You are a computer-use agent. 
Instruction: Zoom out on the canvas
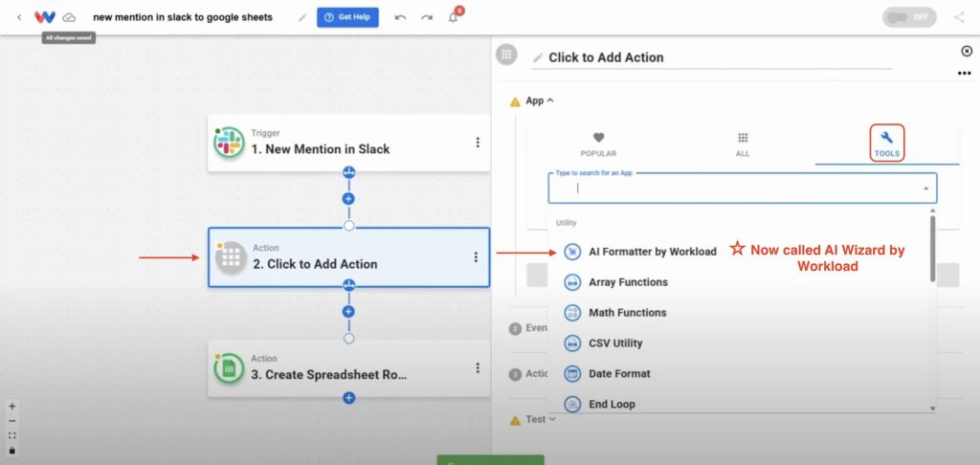(11, 421)
